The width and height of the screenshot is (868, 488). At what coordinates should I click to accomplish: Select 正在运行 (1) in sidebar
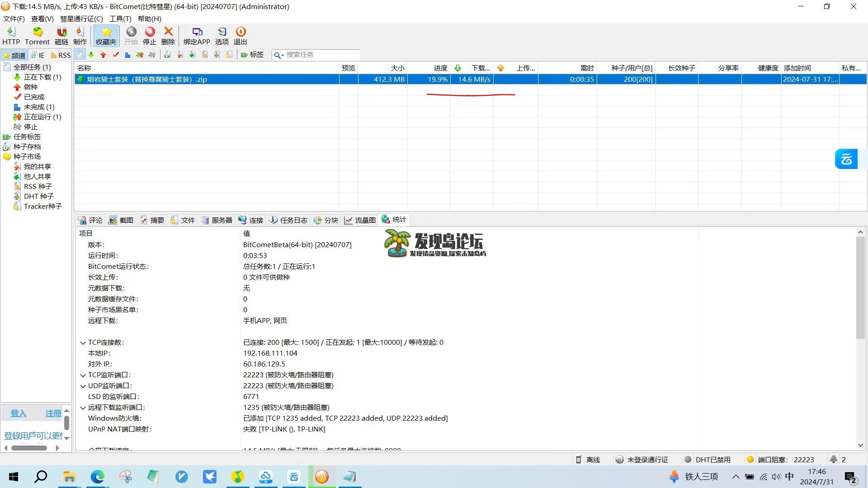pyautogui.click(x=42, y=117)
